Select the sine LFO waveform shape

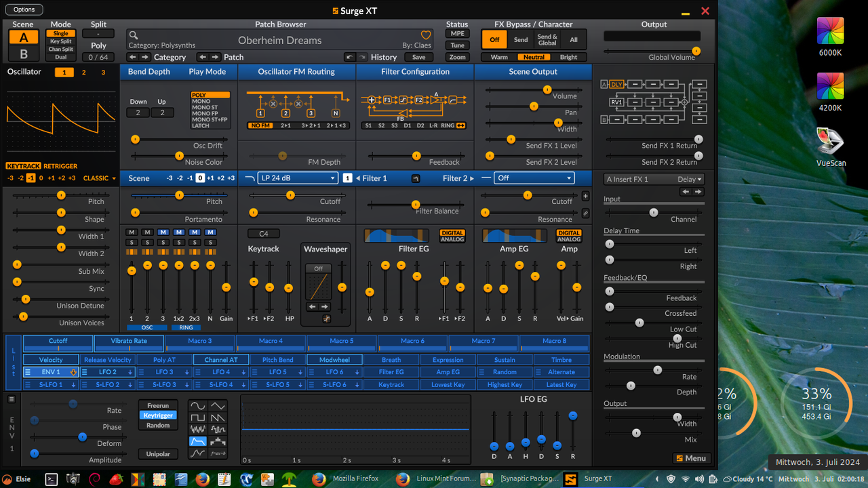point(198,406)
